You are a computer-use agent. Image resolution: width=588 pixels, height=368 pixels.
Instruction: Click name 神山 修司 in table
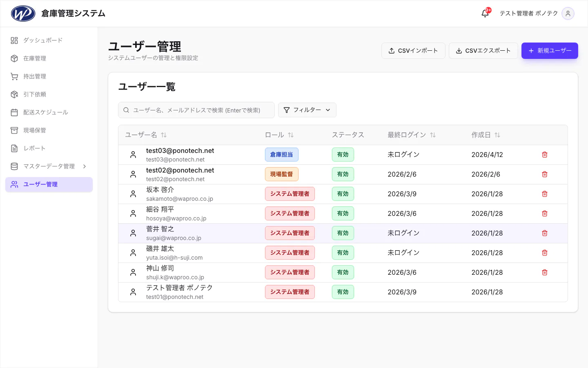click(160, 268)
